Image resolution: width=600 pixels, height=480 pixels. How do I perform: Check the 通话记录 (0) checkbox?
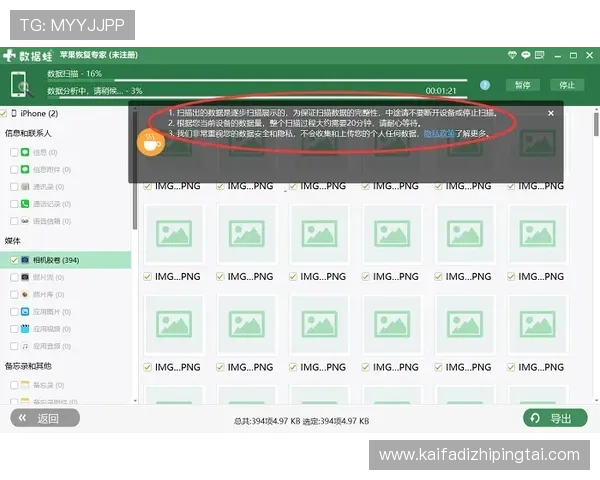tap(14, 204)
